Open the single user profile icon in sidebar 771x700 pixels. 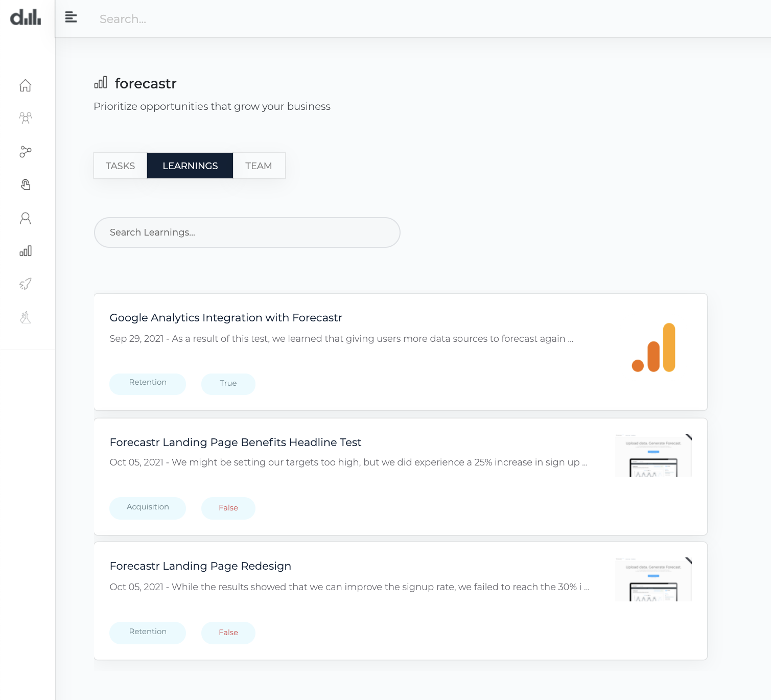coord(26,218)
